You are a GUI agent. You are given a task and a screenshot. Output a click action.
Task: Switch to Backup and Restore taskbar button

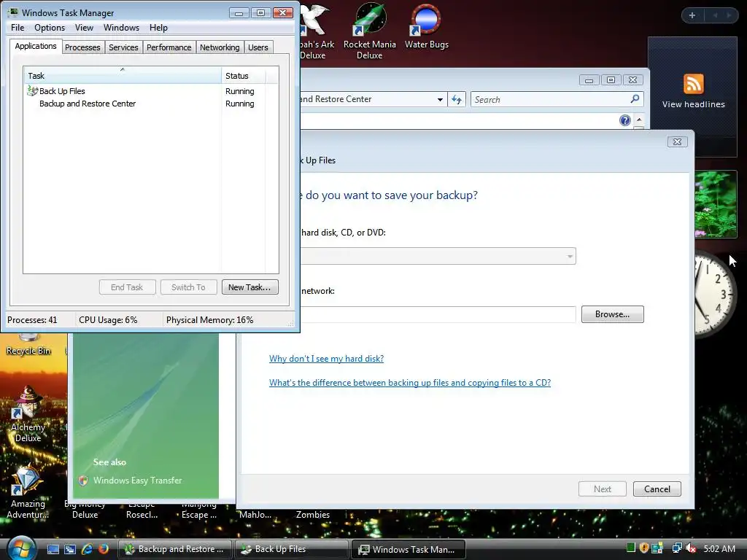(x=175, y=549)
